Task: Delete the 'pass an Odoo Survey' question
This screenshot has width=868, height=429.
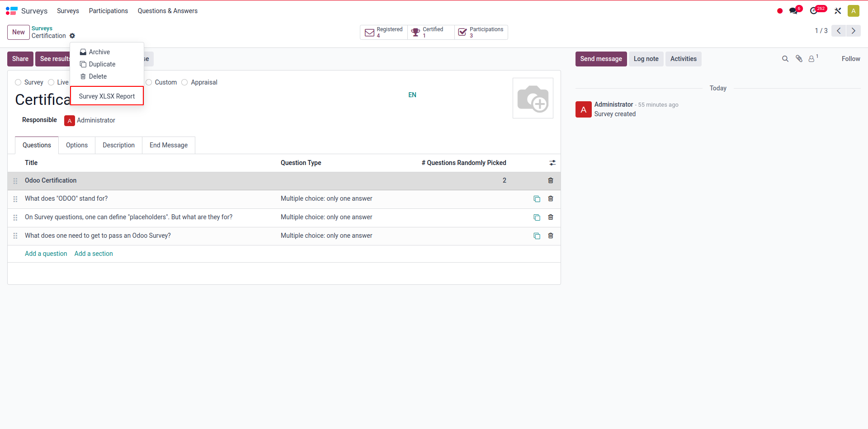Action: [x=551, y=236]
